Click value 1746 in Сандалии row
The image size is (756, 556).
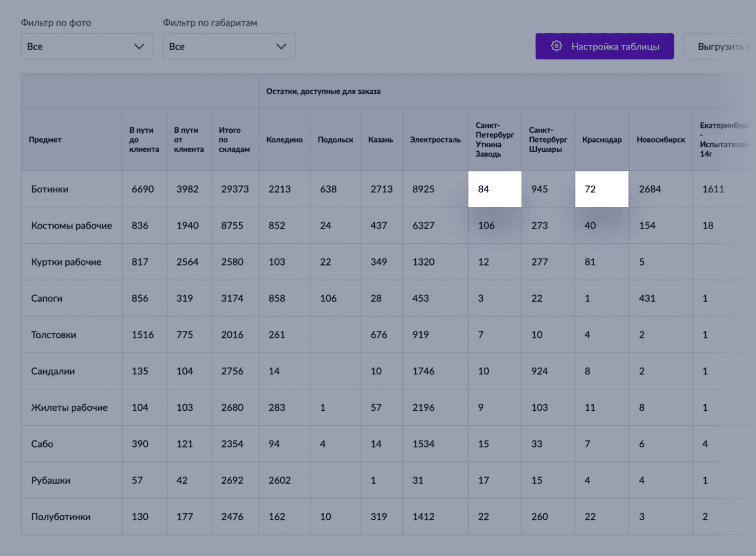[x=423, y=371]
